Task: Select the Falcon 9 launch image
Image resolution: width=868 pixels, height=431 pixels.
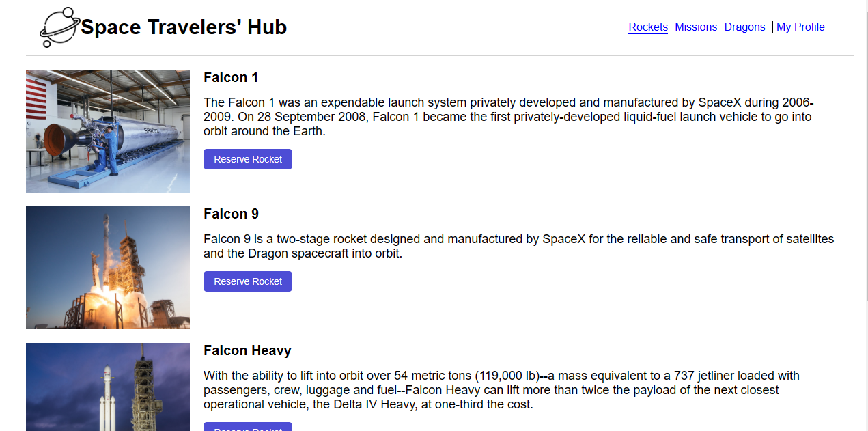Action: (108, 268)
